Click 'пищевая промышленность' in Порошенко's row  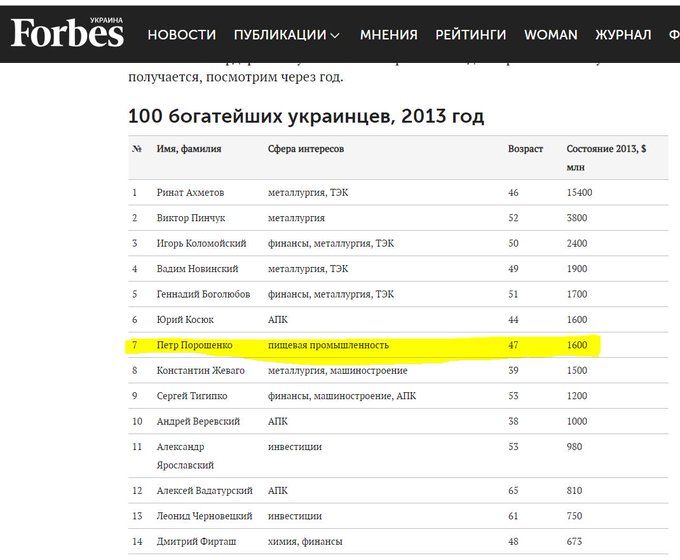click(328, 345)
